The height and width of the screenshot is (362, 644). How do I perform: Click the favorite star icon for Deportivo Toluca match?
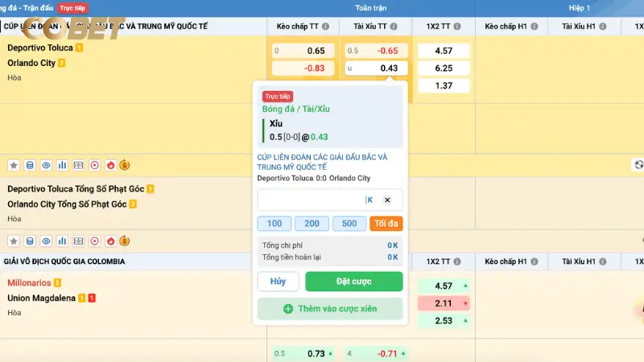point(14,165)
